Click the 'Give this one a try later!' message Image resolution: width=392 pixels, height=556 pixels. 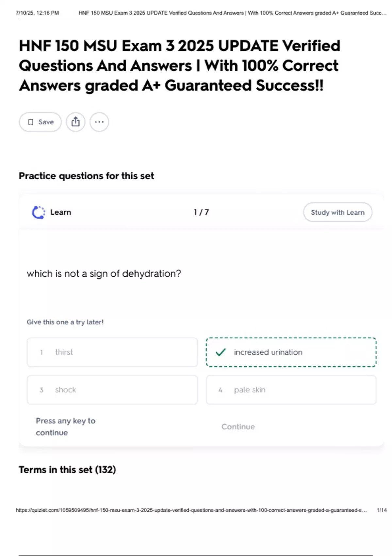(x=65, y=322)
